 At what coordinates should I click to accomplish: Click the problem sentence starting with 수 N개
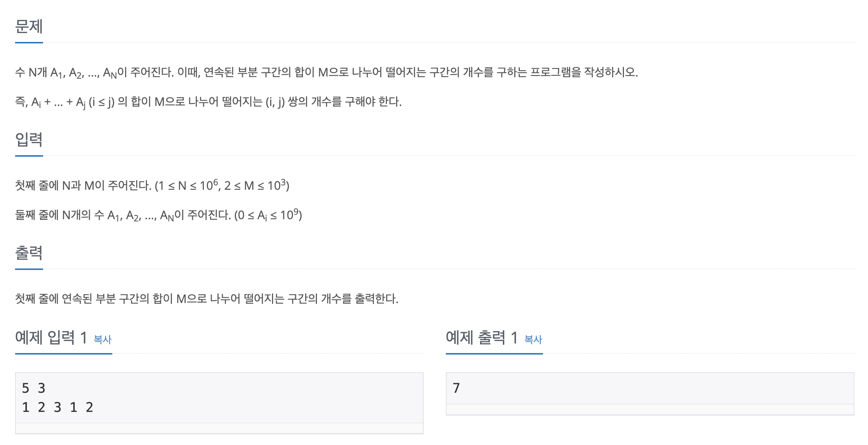(x=326, y=72)
